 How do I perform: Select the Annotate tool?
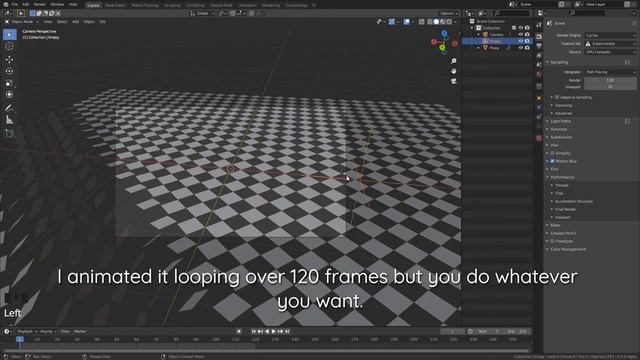click(x=9, y=108)
